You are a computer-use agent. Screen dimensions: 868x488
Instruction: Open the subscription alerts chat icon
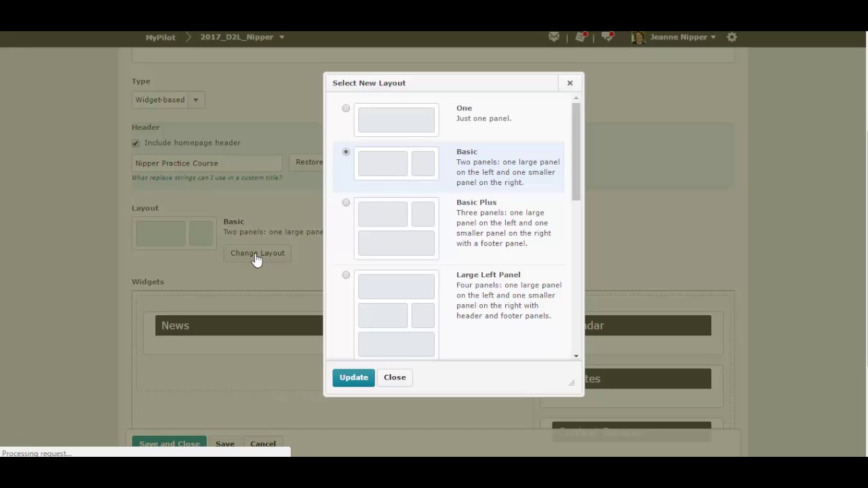point(607,37)
